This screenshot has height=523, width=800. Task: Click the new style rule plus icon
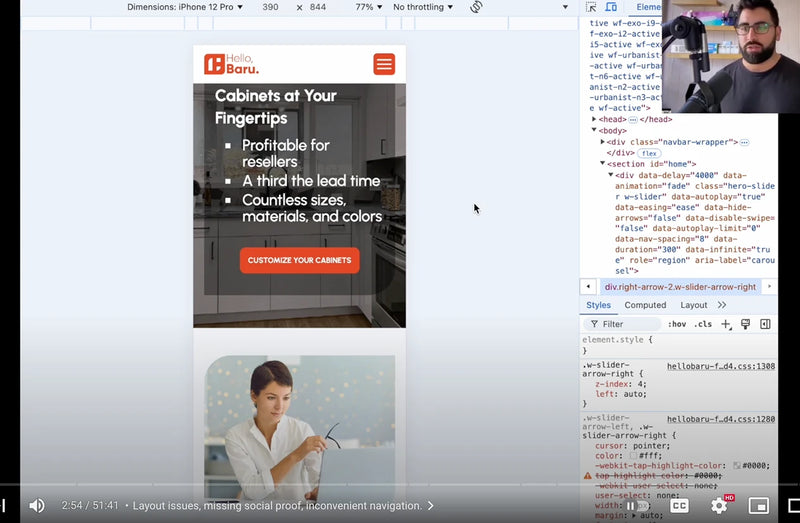pyautogui.click(x=726, y=324)
